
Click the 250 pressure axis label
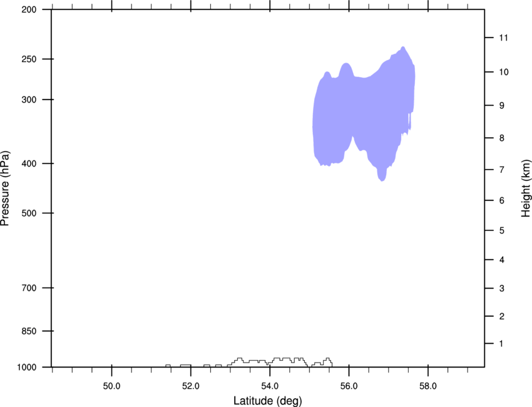click(x=29, y=59)
